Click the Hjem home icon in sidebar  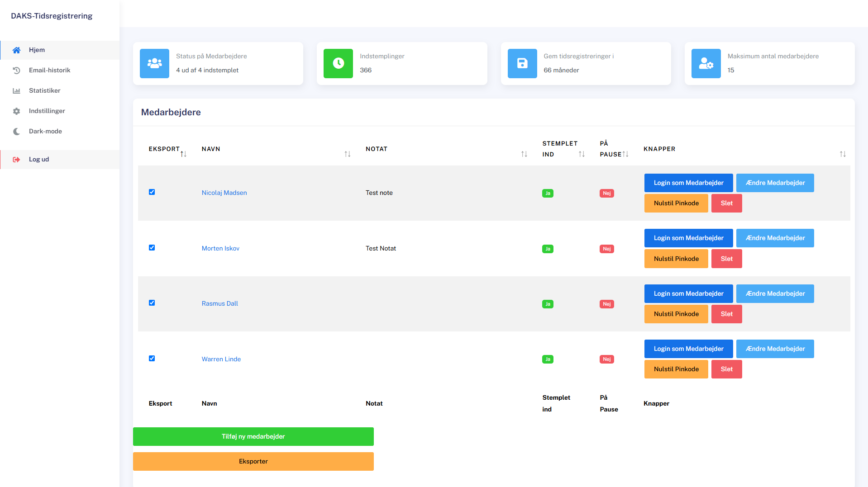click(x=16, y=50)
